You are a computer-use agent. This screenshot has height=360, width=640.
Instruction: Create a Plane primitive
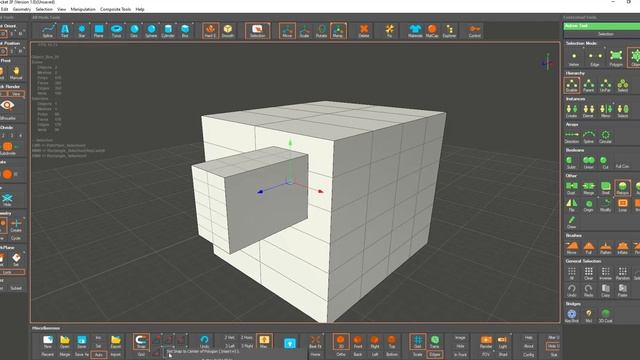coord(99,31)
